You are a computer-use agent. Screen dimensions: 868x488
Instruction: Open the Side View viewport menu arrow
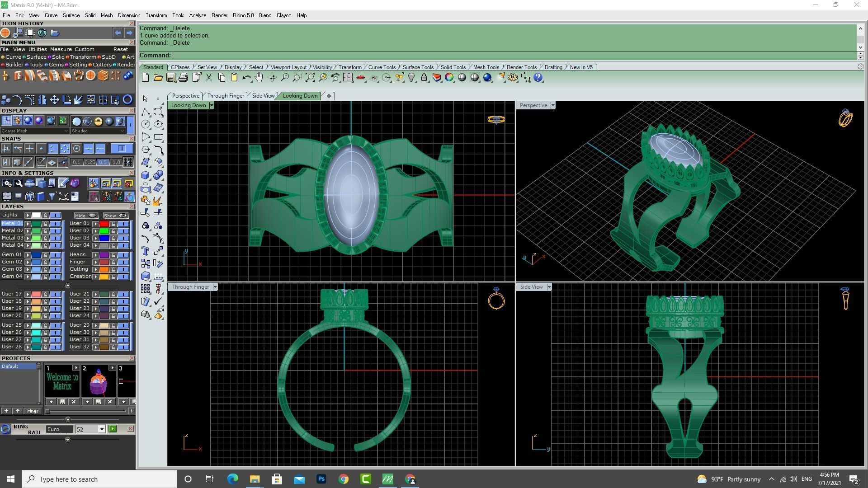tap(549, 287)
